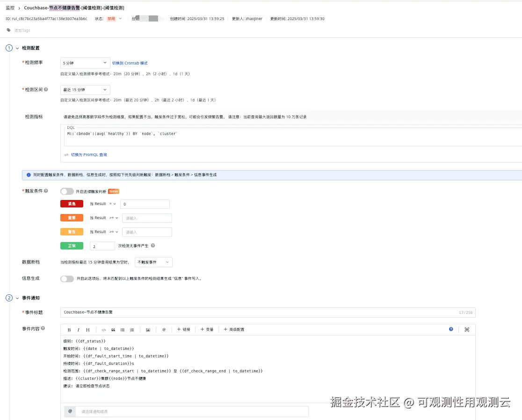
Task: Click the switch icon beside 切换为 PromQL 查询
Action: tap(66, 155)
